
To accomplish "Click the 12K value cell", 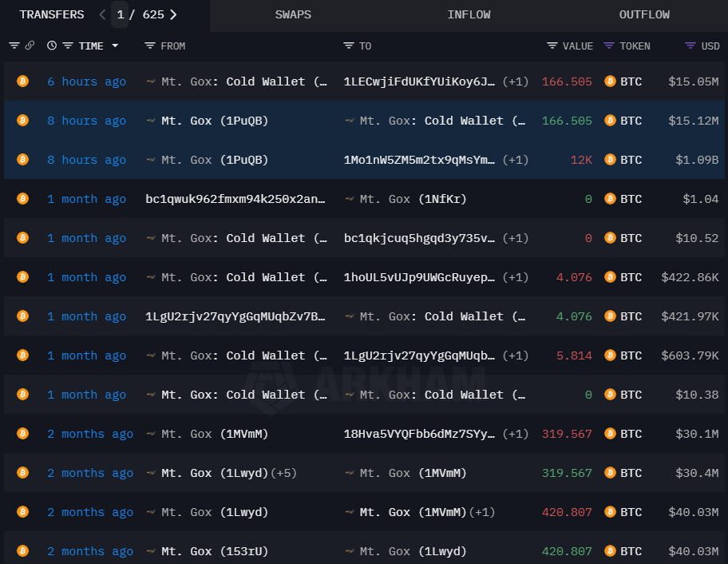I will [581, 159].
